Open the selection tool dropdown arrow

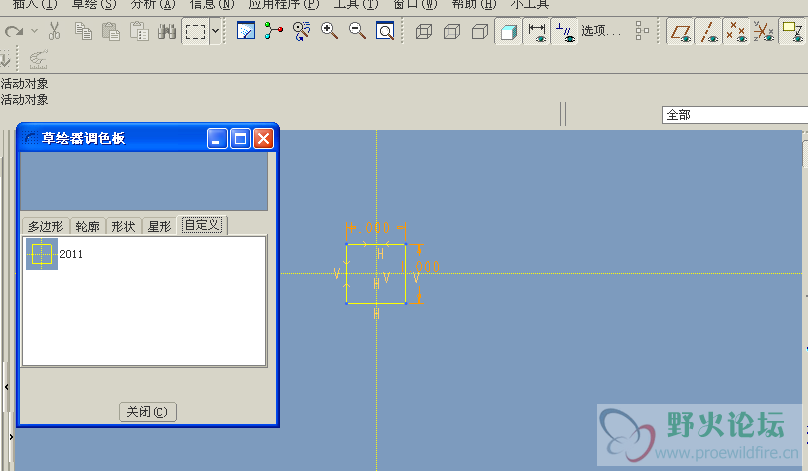click(215, 31)
